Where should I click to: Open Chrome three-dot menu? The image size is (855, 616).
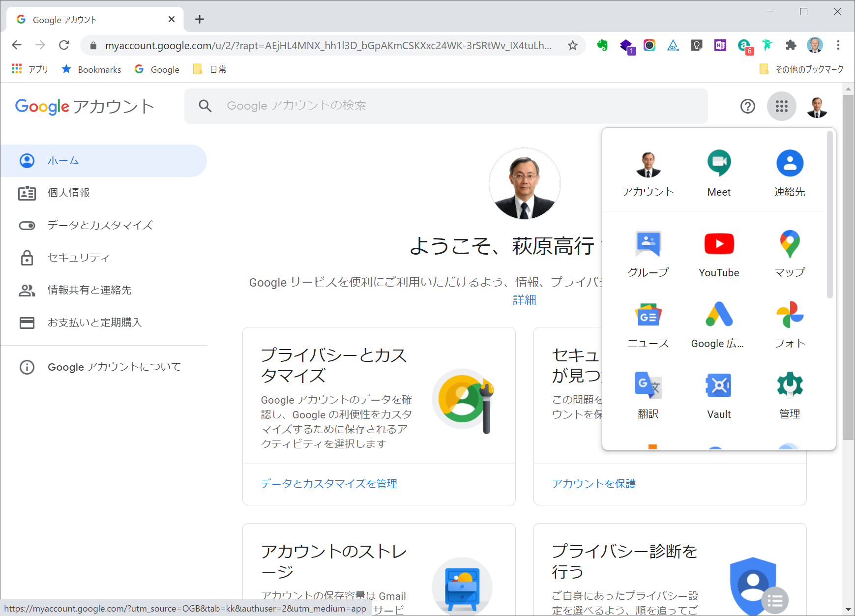tap(838, 45)
